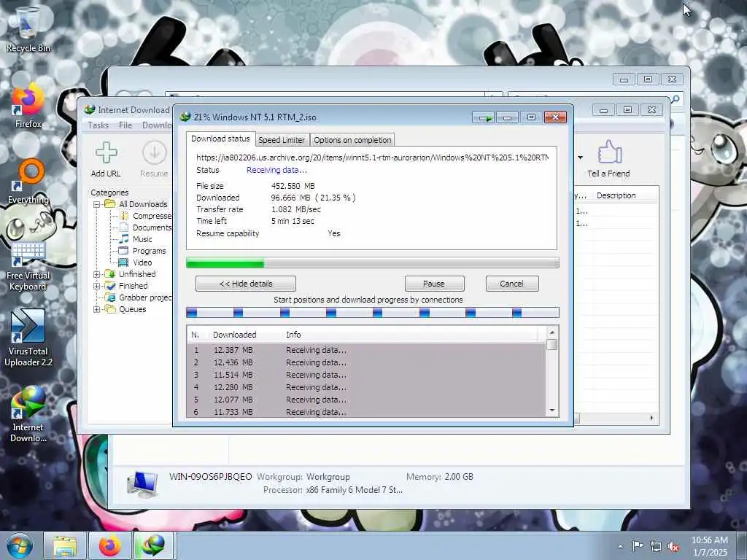Open Internet Download Manager desktop shortcut
The width and height of the screenshot is (747, 560).
pos(28,414)
